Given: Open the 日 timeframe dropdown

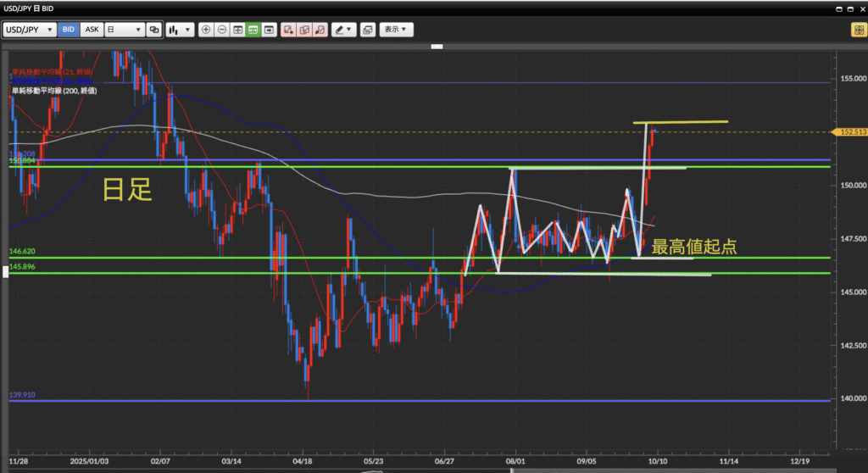Looking at the screenshot, I should point(122,30).
